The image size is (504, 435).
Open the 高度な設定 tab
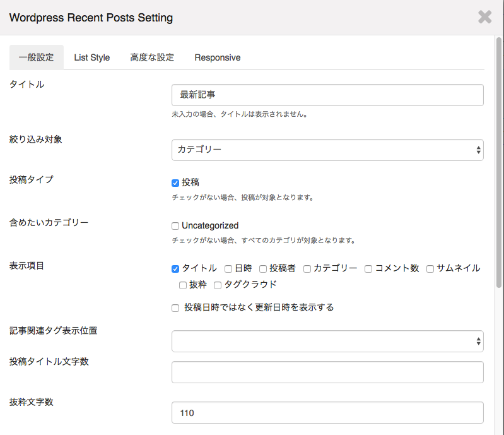pyautogui.click(x=152, y=57)
